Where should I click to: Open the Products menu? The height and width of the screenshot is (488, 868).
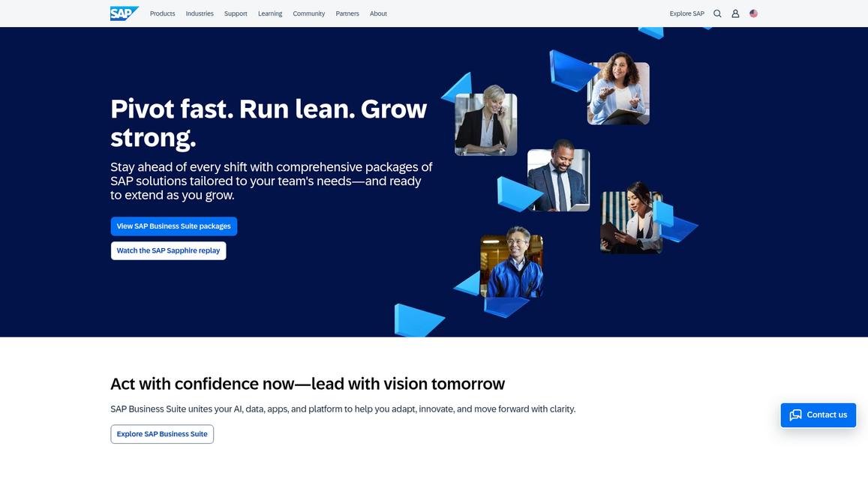pos(162,13)
